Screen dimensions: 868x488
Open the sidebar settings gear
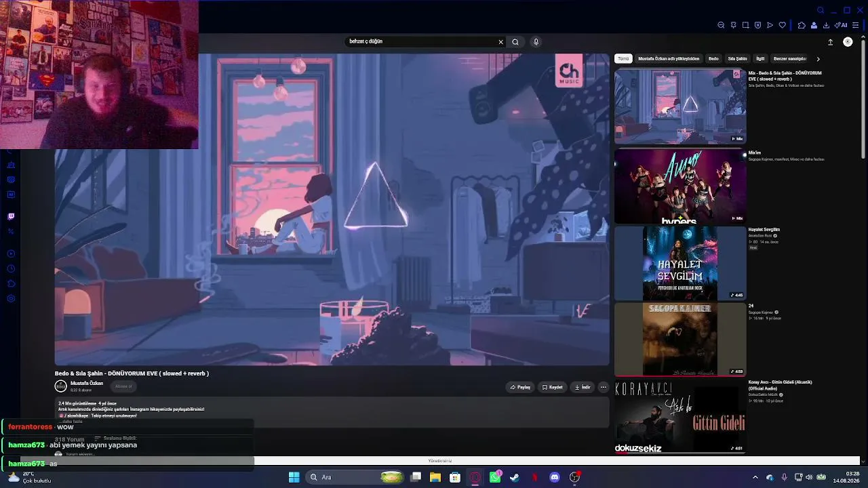click(x=11, y=299)
